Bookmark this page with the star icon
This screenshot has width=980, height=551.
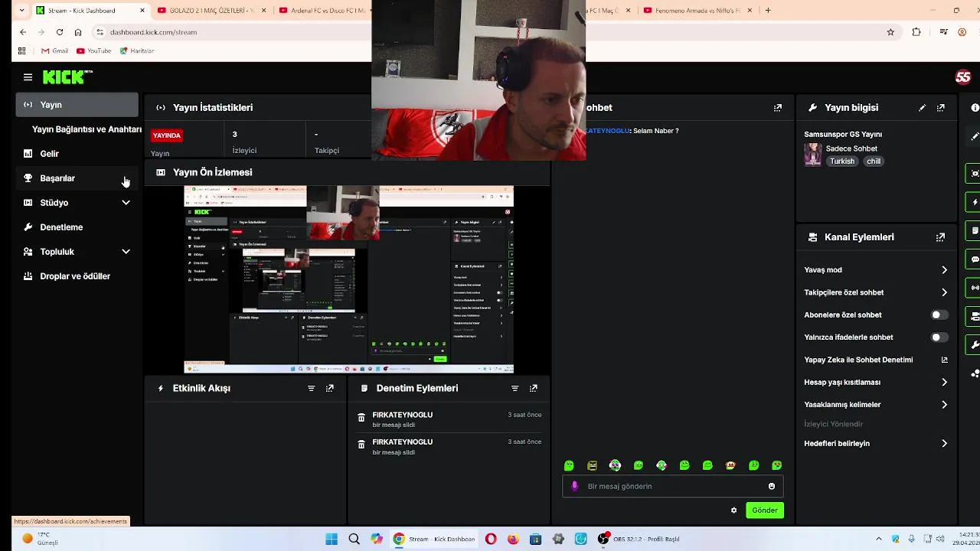click(890, 32)
